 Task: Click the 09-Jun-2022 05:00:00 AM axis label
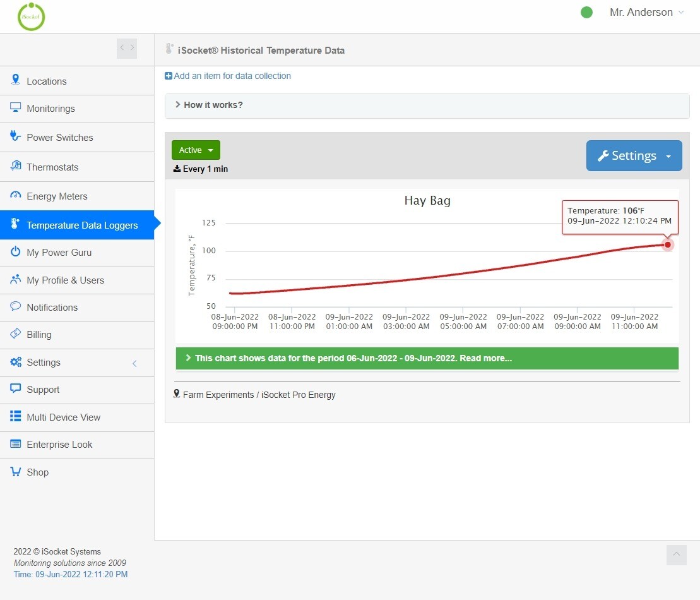click(463, 321)
